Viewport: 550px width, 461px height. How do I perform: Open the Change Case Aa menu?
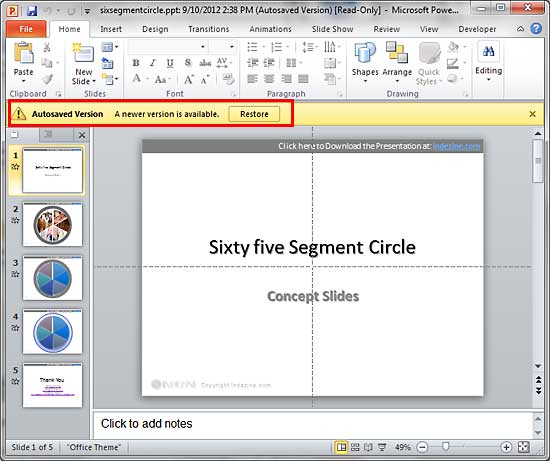pyautogui.click(x=162, y=79)
